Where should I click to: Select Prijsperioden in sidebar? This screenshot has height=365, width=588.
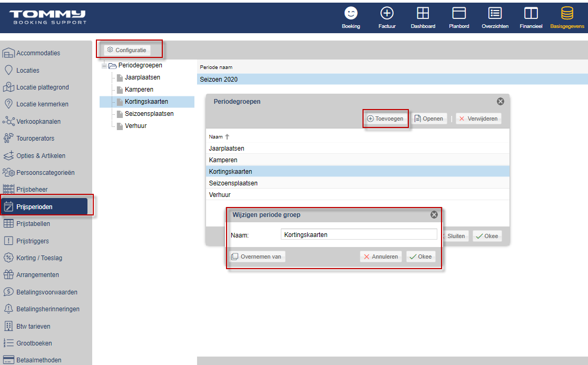44,206
